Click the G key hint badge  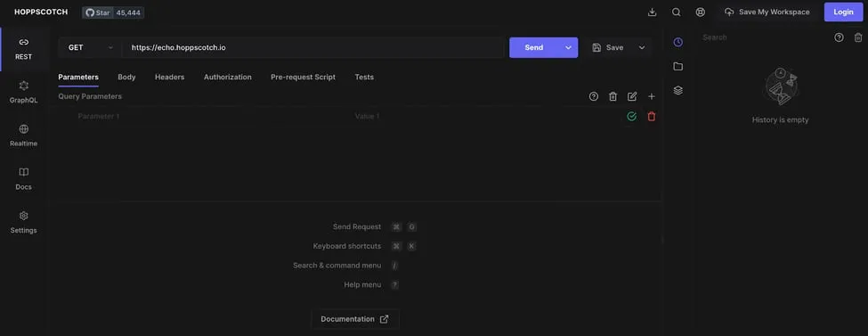412,226
